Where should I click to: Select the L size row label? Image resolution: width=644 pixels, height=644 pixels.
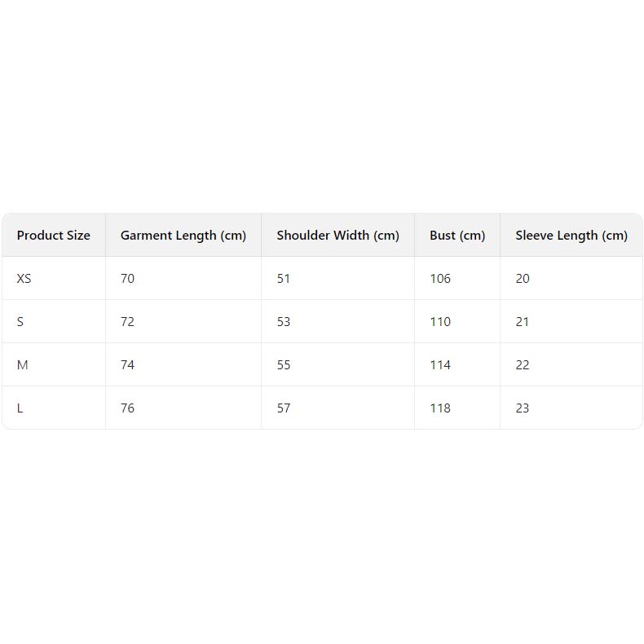20,408
